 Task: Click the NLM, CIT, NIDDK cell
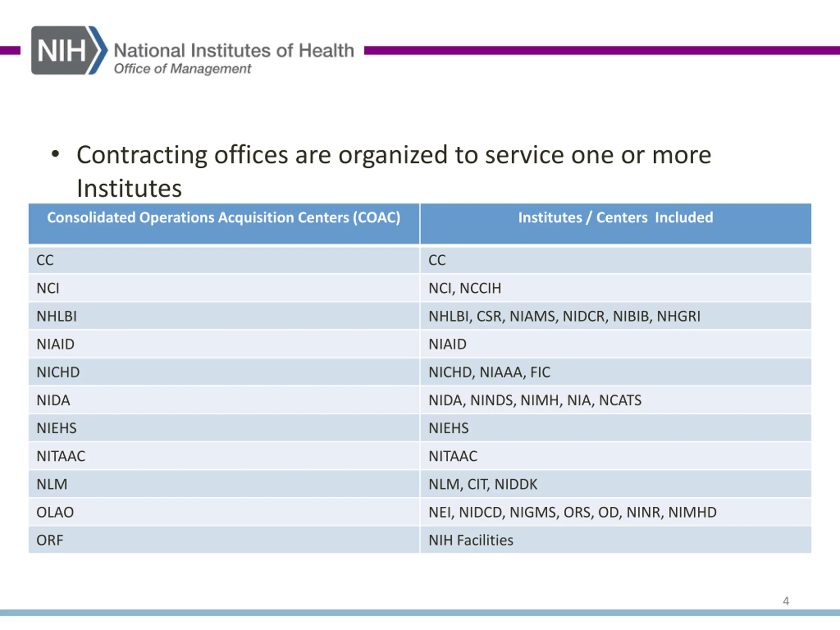point(483,484)
